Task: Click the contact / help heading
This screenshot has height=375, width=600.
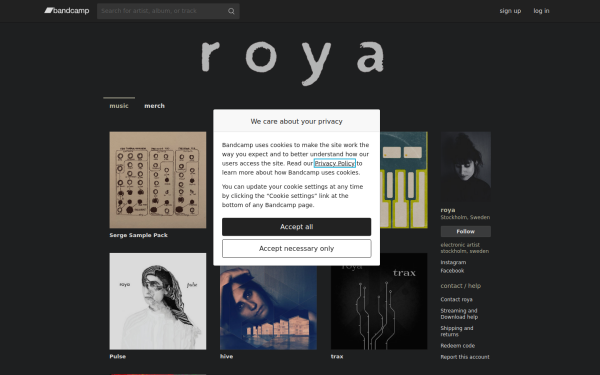Action: [461, 286]
